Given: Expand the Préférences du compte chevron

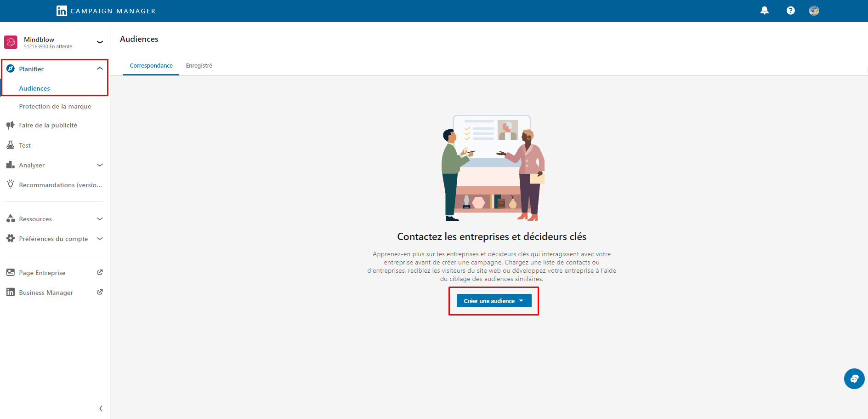Looking at the screenshot, I should coord(100,238).
